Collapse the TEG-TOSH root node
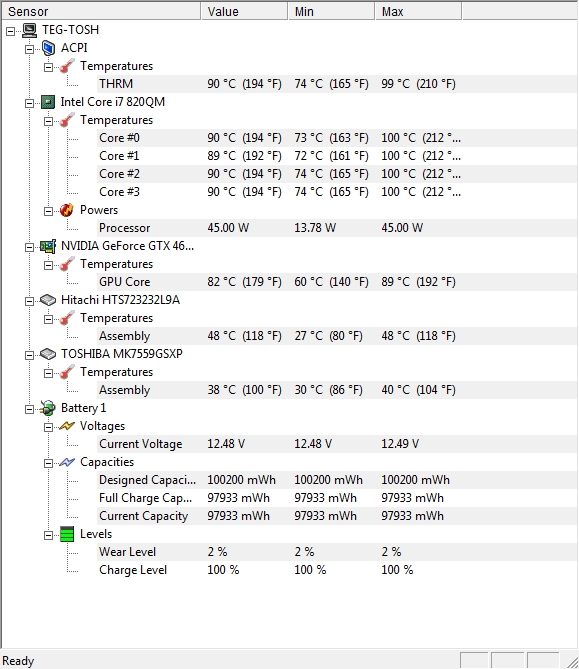This screenshot has height=669, width=579. (x=11, y=31)
